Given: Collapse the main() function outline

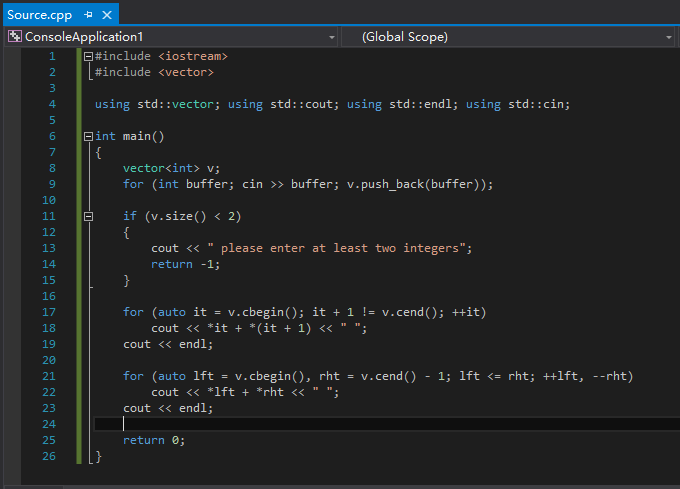Looking at the screenshot, I should click(88, 136).
